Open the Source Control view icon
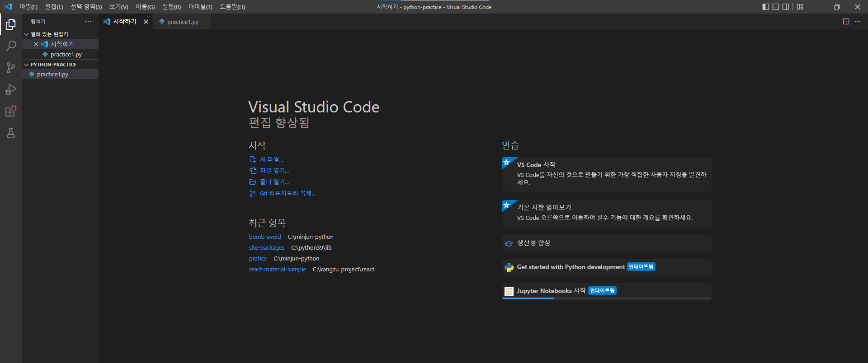Viewport: 868px width, 363px height. (11, 67)
